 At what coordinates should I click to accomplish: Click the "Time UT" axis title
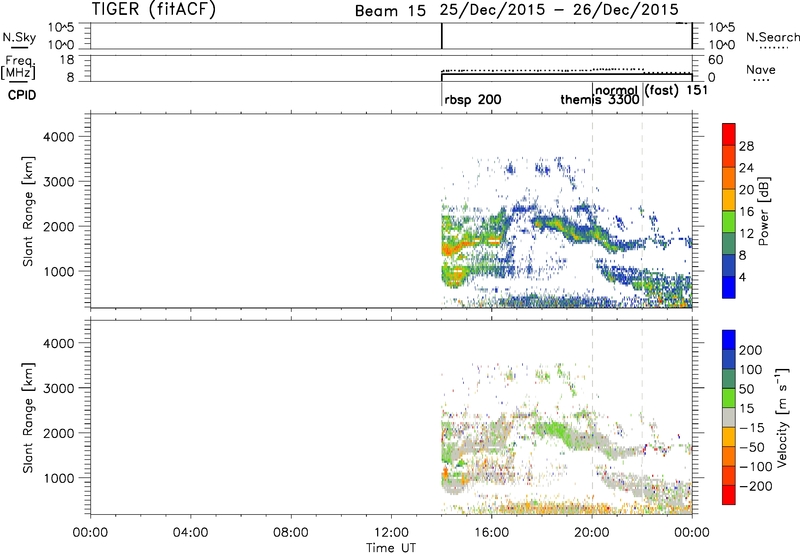pos(391,548)
